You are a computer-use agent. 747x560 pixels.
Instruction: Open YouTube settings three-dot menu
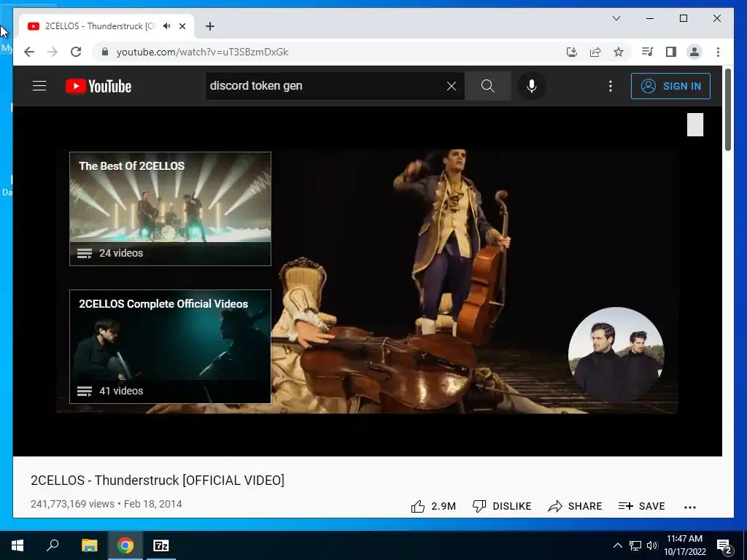(x=611, y=86)
